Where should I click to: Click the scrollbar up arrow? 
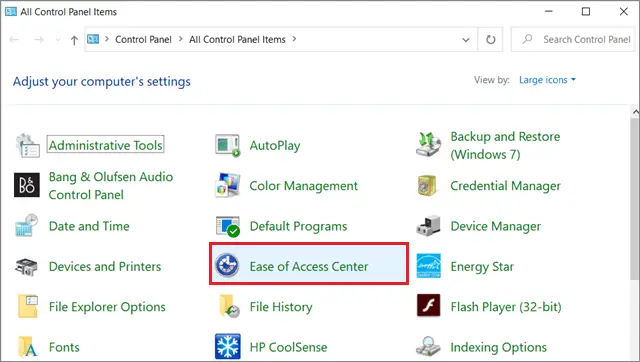[x=635, y=111]
